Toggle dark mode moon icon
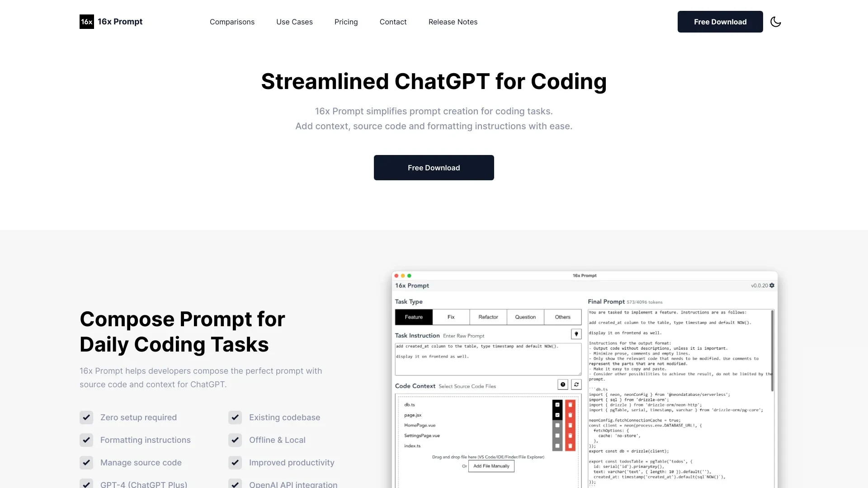This screenshot has width=868, height=488. click(x=776, y=21)
